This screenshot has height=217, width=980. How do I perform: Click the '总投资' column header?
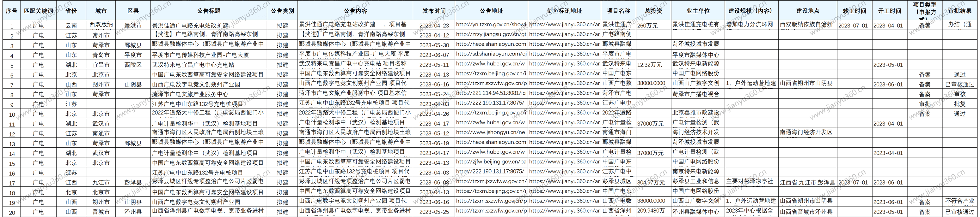coord(653,11)
